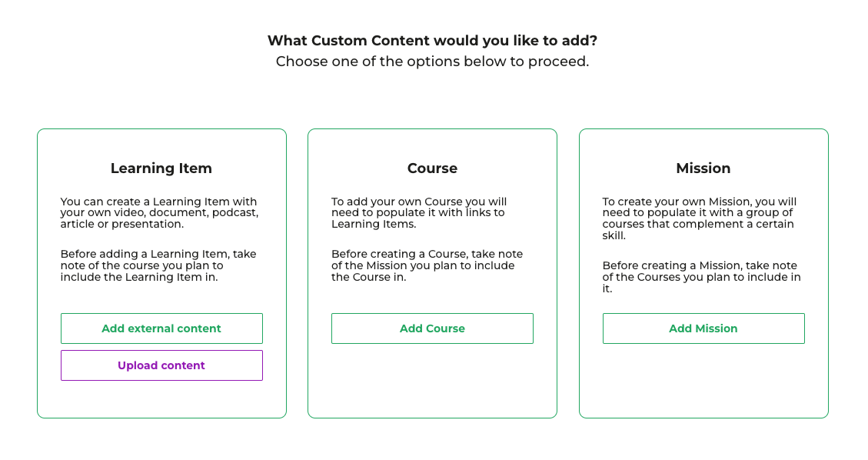This screenshot has height=460, width=868.
Task: Click the "Before adding a Learning Item" note
Action: pos(158,265)
